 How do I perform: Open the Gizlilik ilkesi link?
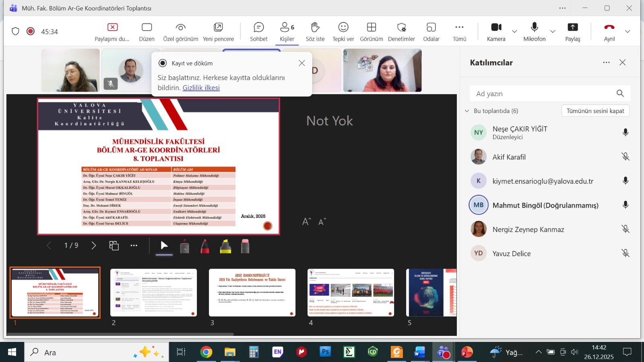(201, 88)
